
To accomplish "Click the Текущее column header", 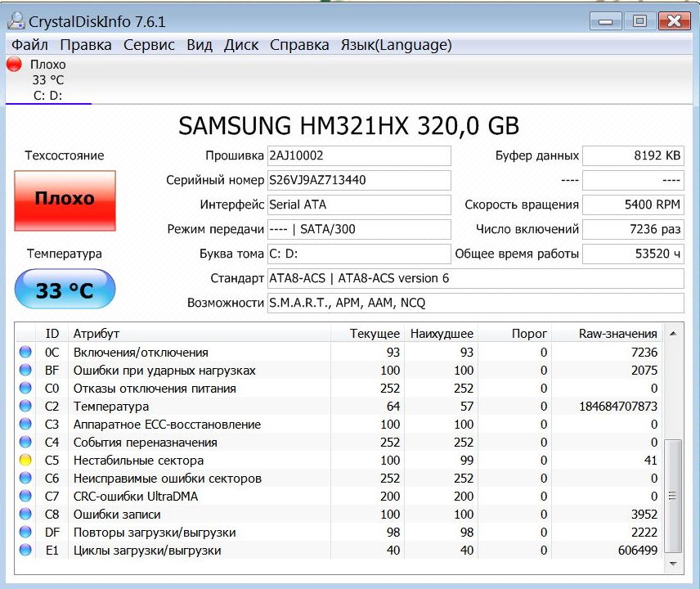I will click(367, 334).
